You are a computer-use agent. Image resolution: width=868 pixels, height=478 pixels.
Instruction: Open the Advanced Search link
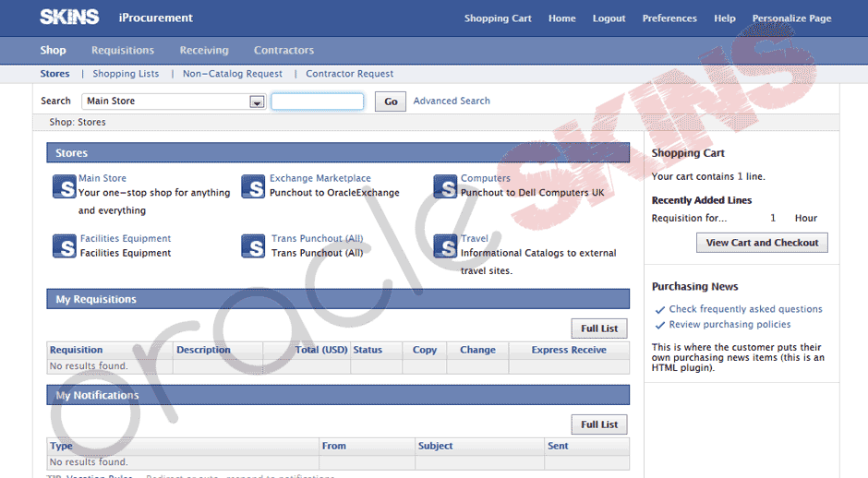tap(452, 102)
